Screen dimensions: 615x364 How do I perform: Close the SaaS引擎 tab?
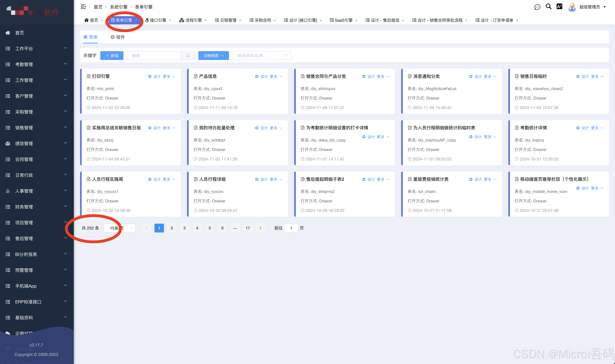pos(356,20)
